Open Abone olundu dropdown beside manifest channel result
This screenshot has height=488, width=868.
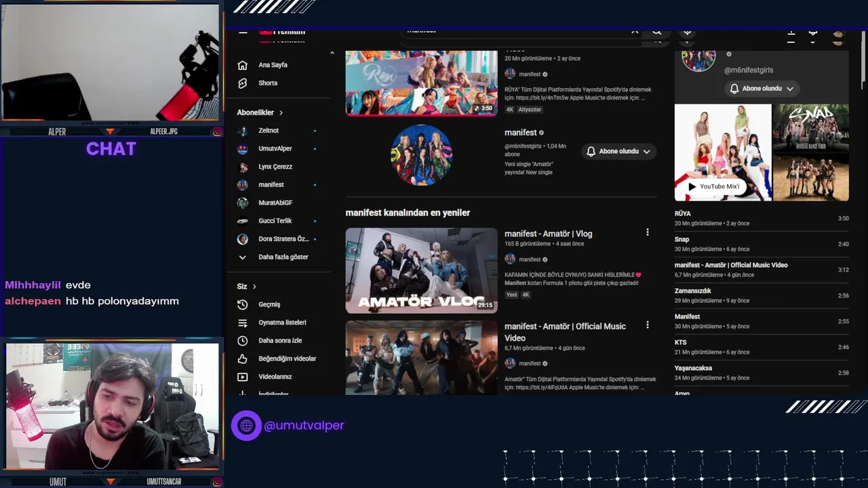618,151
